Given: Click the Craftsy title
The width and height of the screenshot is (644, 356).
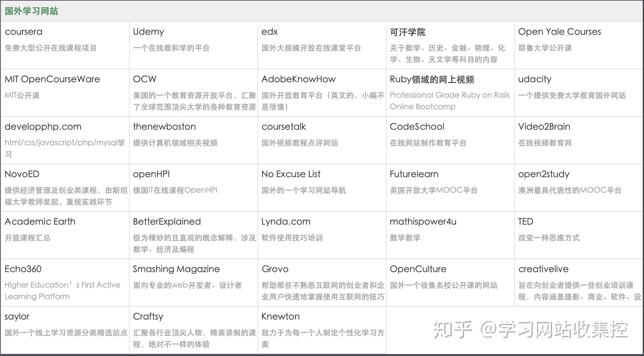Looking at the screenshot, I should 148,317.
